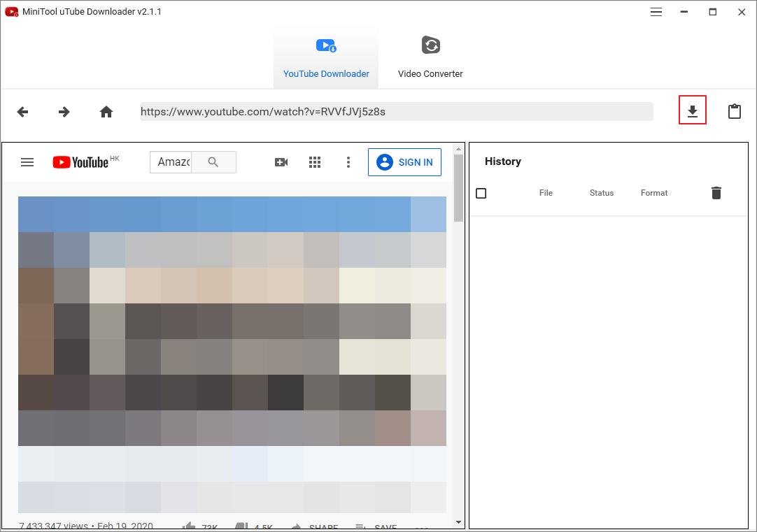Open the YouTube guide menu

click(x=27, y=162)
